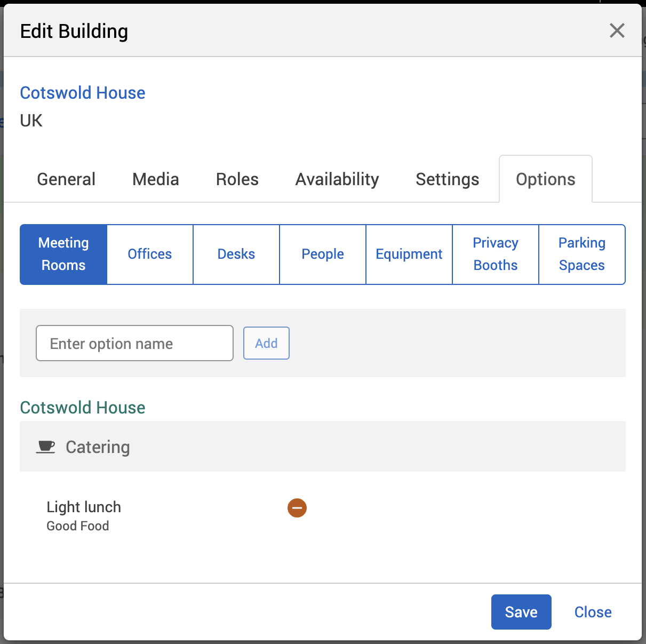Close the Edit Building dialog with X
Screen dimensions: 646x644
(x=617, y=31)
